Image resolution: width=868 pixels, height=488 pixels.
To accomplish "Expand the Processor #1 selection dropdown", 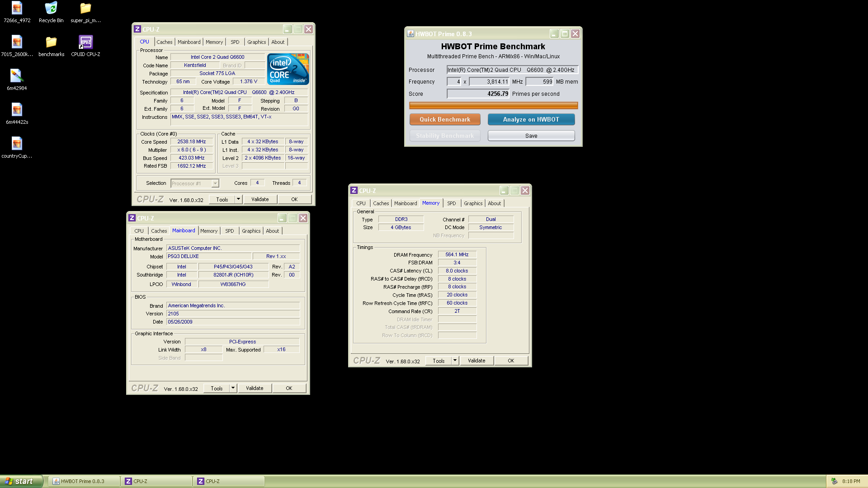I will (x=215, y=183).
